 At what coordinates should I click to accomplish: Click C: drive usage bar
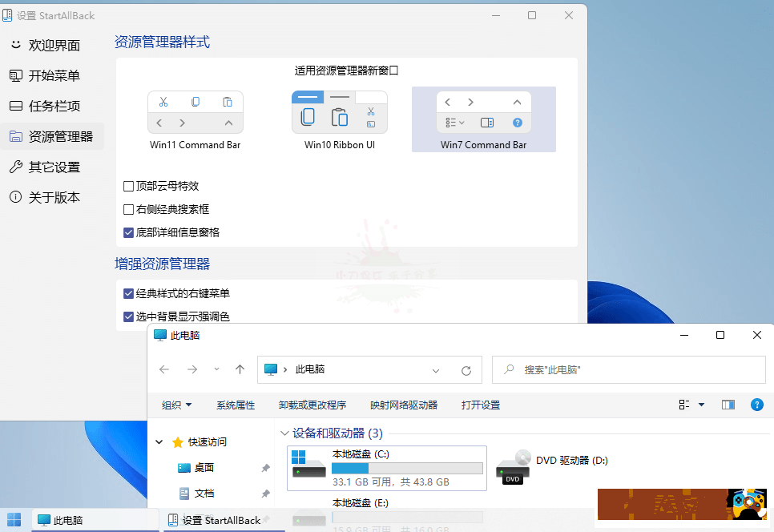[x=407, y=469]
